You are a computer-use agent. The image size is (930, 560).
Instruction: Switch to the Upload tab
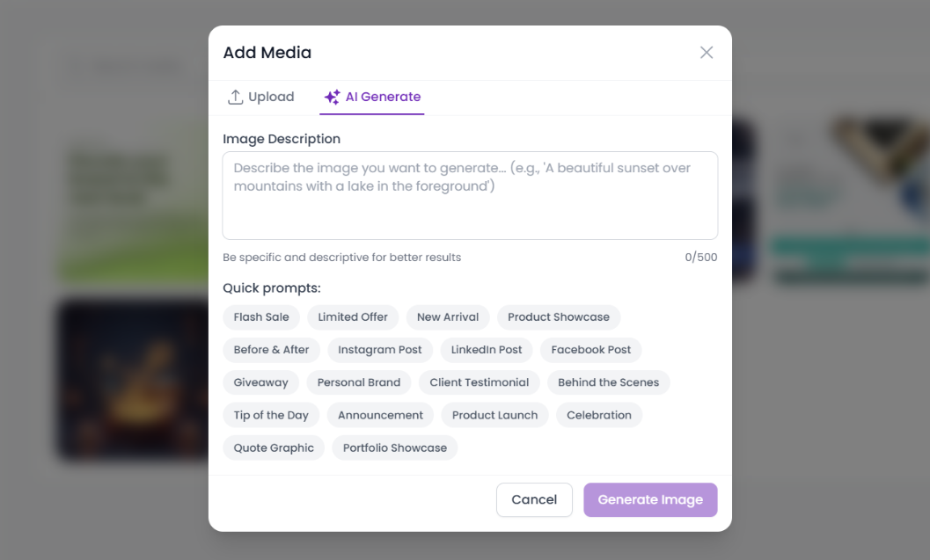261,98
